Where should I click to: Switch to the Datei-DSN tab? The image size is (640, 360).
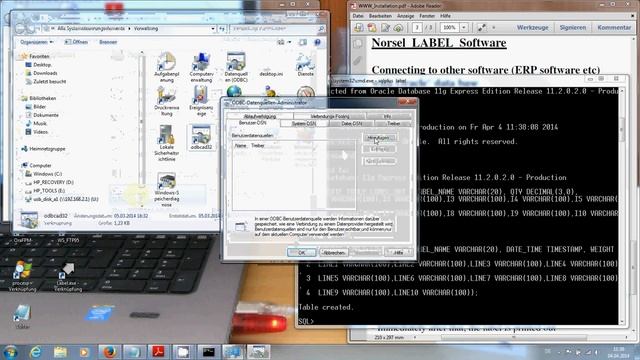point(351,123)
